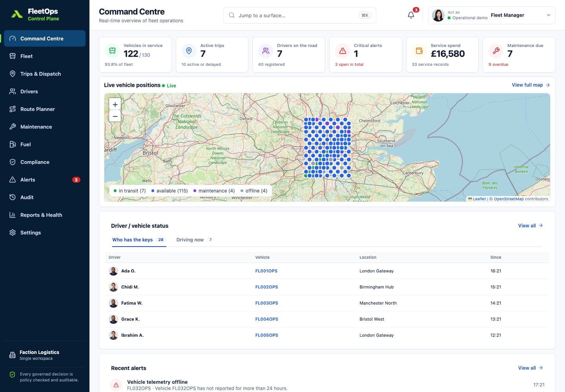Open Command Centre in the sidebar
The height and width of the screenshot is (392, 565).
(x=45, y=38)
